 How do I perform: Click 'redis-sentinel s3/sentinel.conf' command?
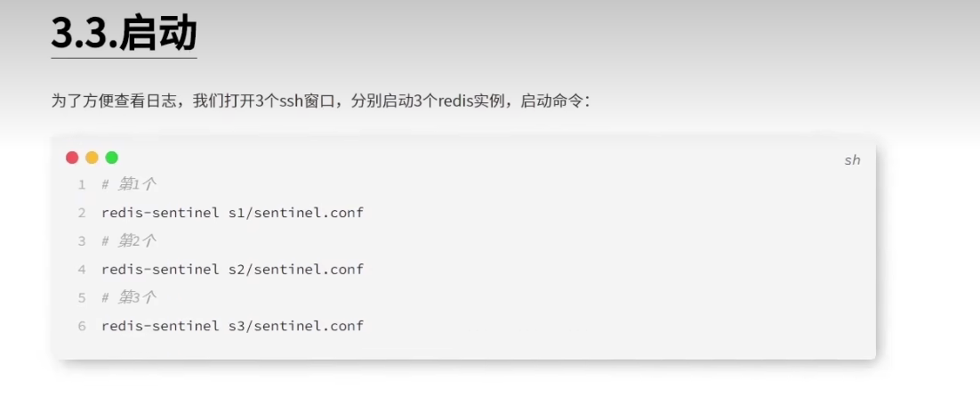coord(232,326)
